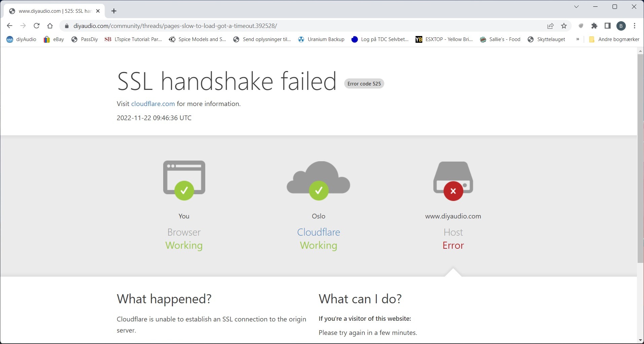
Task: Open Uranium Backup bookmark
Action: pyautogui.click(x=321, y=39)
